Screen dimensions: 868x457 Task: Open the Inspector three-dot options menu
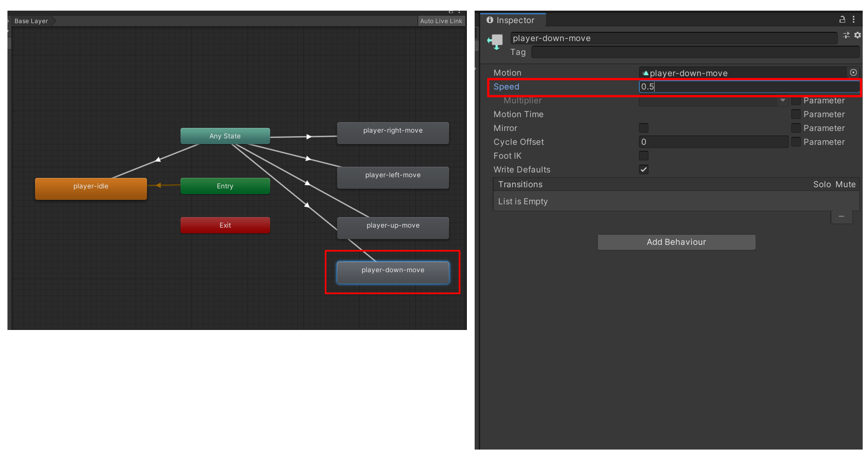point(853,20)
